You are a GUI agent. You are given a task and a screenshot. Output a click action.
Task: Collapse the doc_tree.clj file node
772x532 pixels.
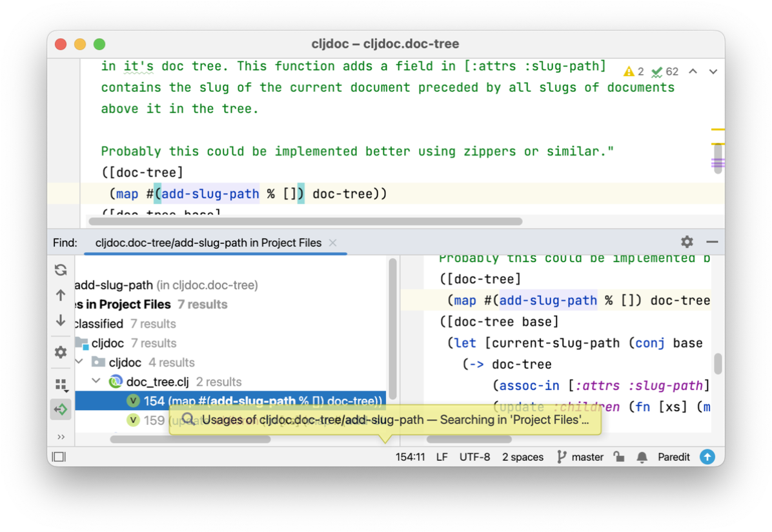pyautogui.click(x=97, y=382)
